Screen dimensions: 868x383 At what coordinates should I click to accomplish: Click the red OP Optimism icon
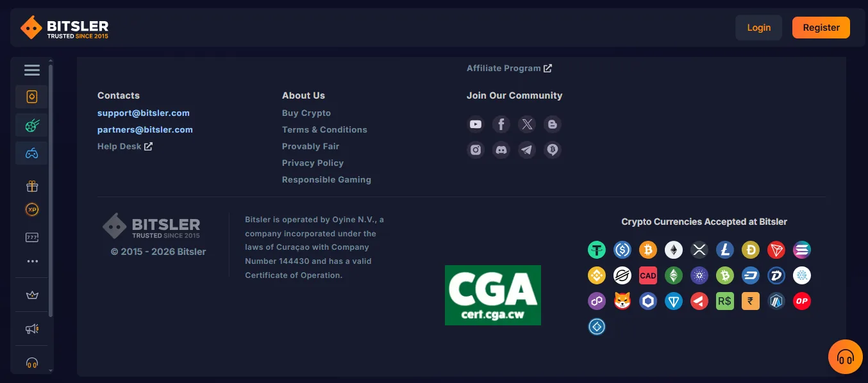802,301
